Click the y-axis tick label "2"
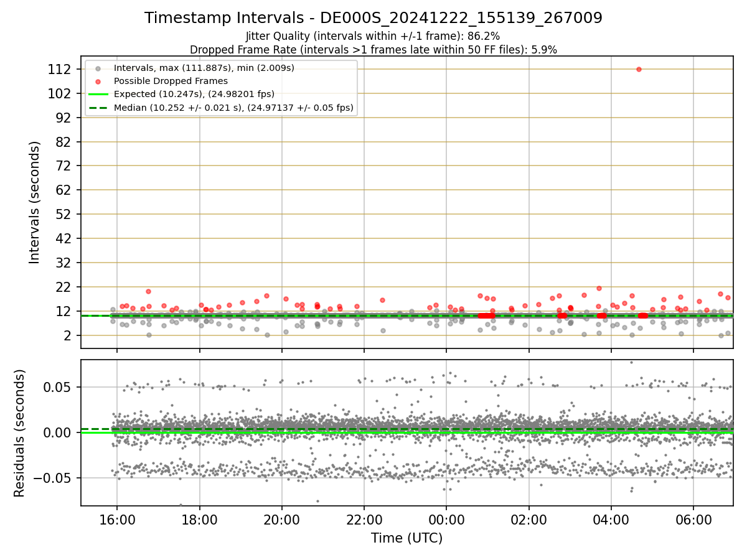 (x=67, y=336)
